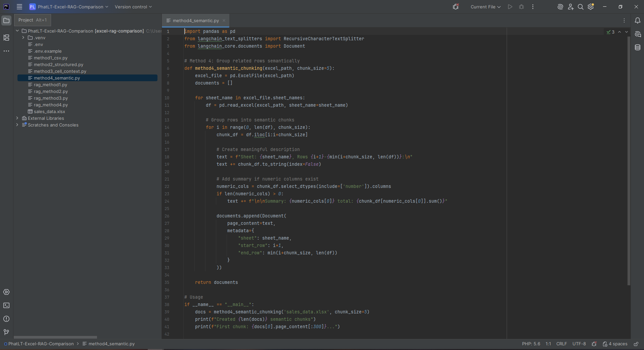Viewport: 644px width, 350px height.
Task: Open the Current File run configuration dropdown
Action: point(485,7)
